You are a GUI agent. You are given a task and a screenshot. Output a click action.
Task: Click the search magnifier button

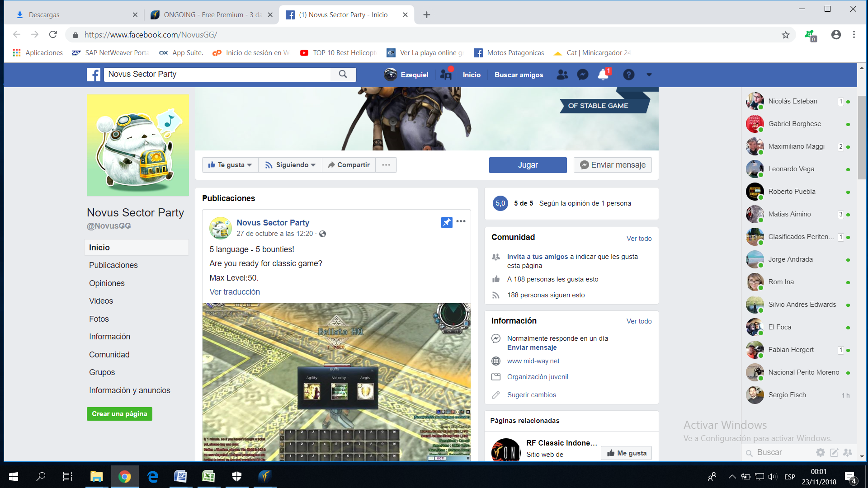[343, 75]
